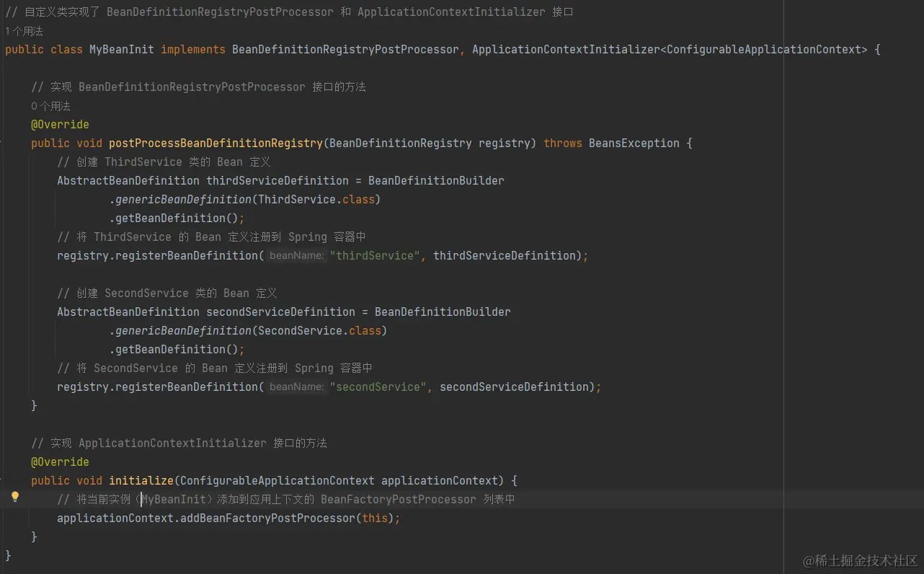This screenshot has height=574, width=924.
Task: Click genericBeanDefinition call taking SecondService.class
Action: click(x=183, y=331)
